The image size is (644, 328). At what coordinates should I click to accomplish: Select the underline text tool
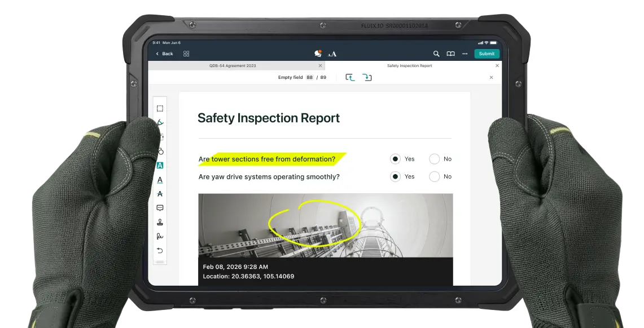160,180
